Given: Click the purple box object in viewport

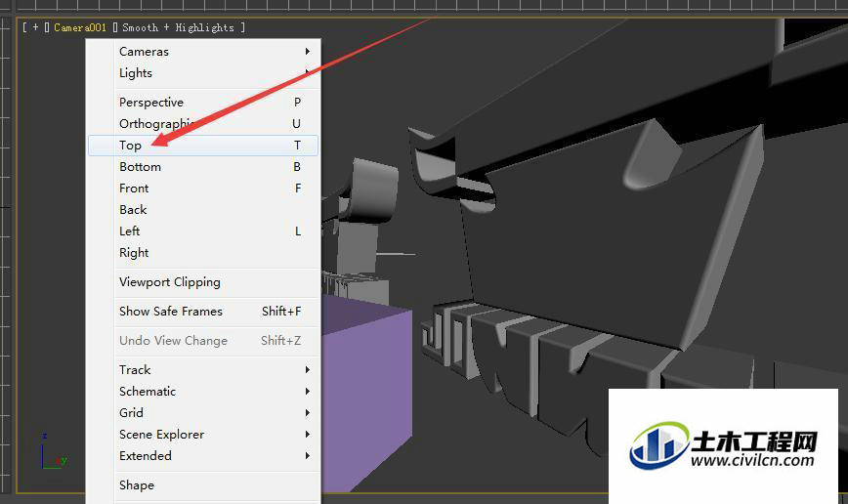Looking at the screenshot, I should (366, 392).
